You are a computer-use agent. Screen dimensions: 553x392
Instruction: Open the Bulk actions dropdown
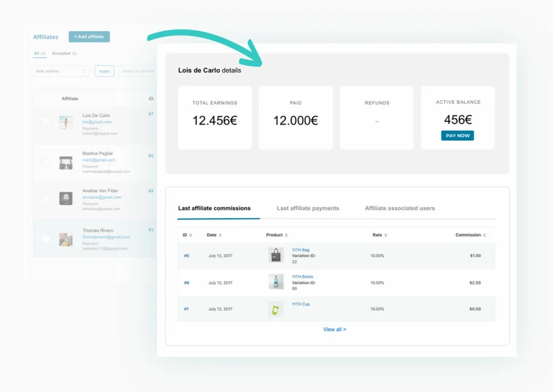coord(61,71)
